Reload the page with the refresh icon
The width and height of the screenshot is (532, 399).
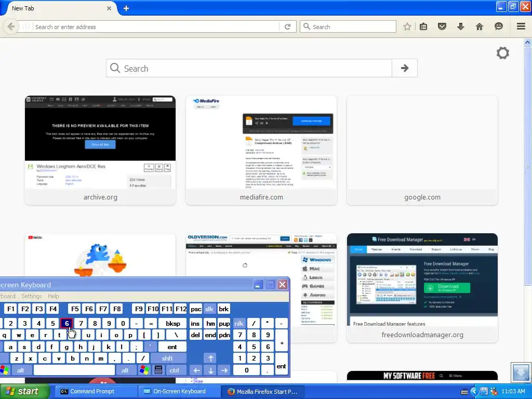click(288, 26)
